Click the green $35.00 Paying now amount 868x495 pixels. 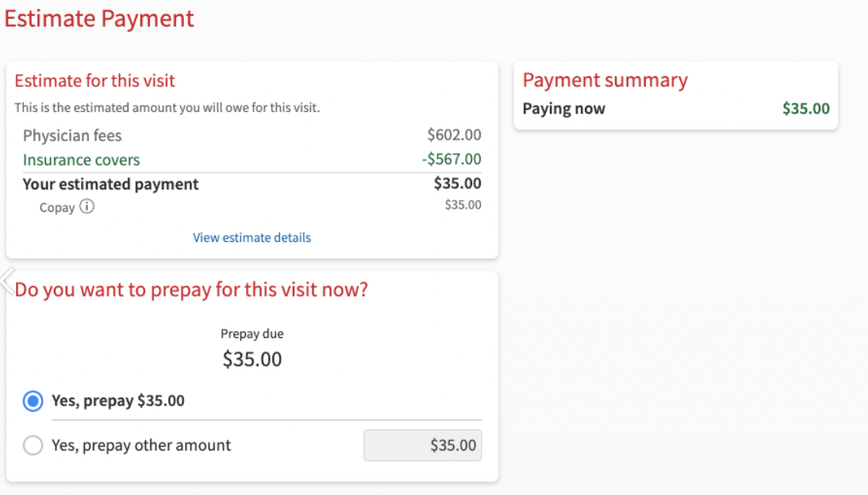coord(805,109)
